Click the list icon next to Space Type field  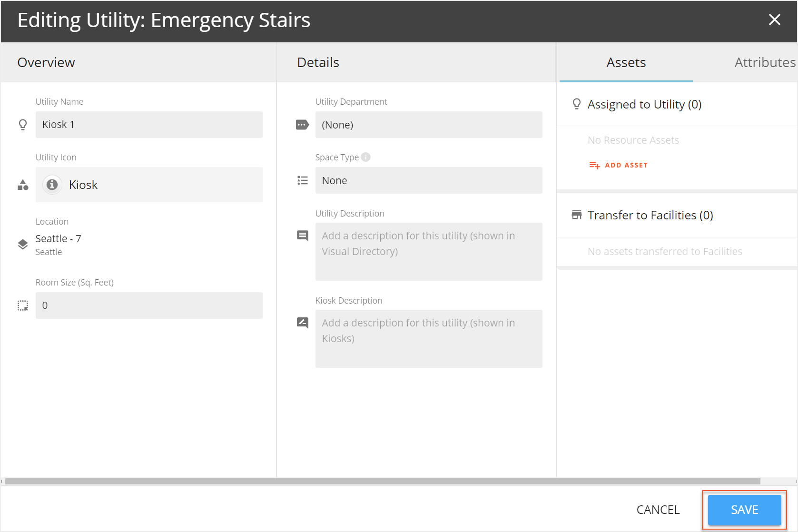tap(302, 180)
